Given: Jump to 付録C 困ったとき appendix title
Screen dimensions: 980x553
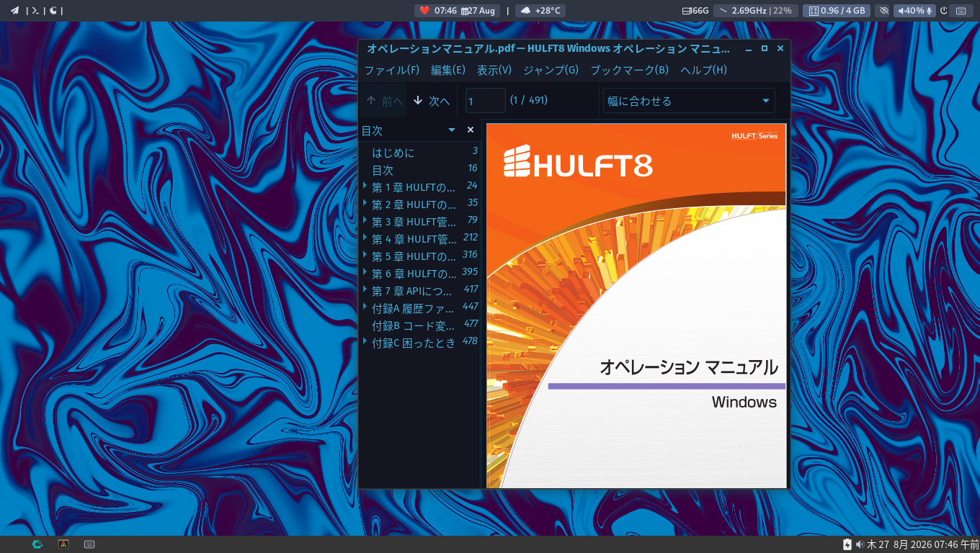Looking at the screenshot, I should point(414,343).
